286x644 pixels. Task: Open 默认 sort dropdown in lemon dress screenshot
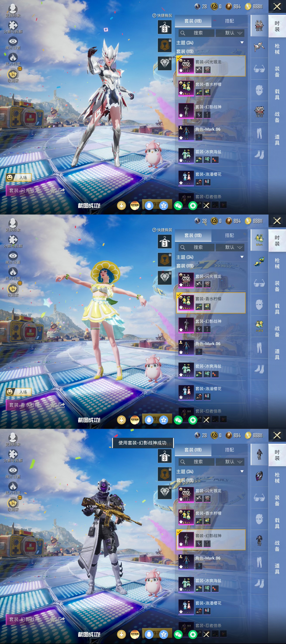click(x=230, y=248)
